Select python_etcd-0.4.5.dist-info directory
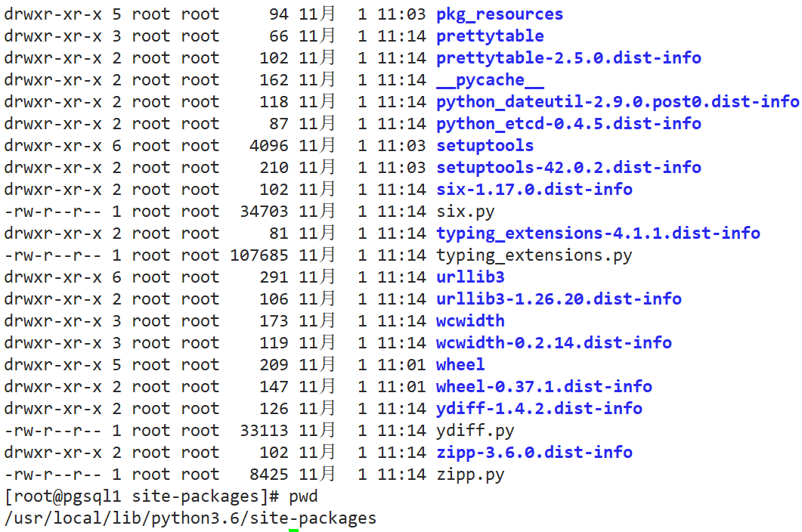Viewport: 802px width, 532px height. (568, 124)
